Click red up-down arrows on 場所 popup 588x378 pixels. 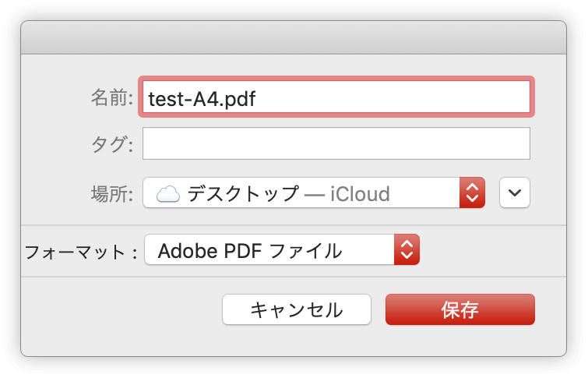pyautogui.click(x=472, y=193)
